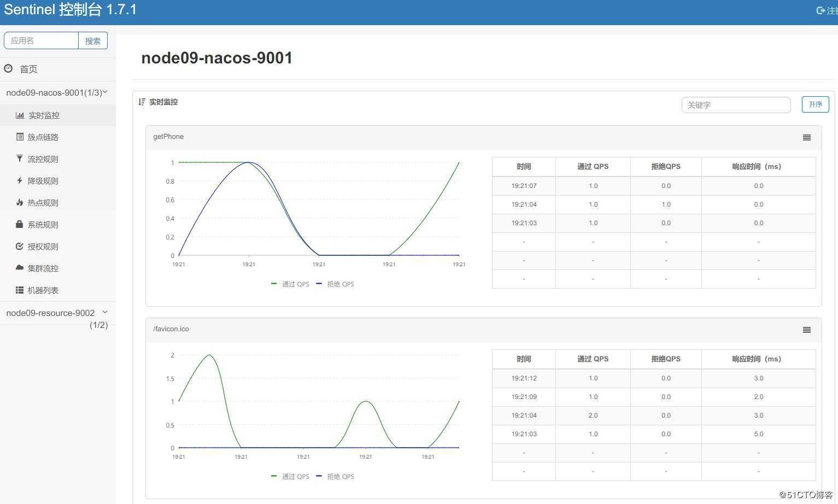Toggle 通过 QPS legend in getPhone chart
Image resolution: width=838 pixels, height=504 pixels.
(290, 284)
